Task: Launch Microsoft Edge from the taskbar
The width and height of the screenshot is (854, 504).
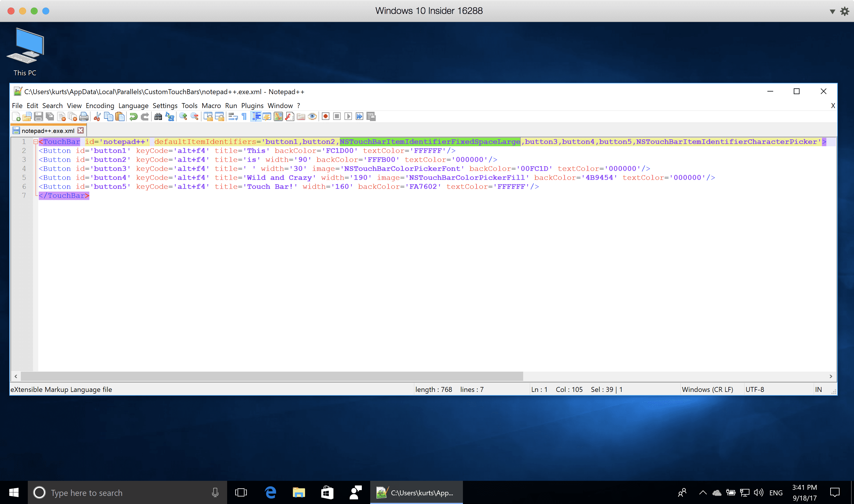Action: (x=270, y=492)
